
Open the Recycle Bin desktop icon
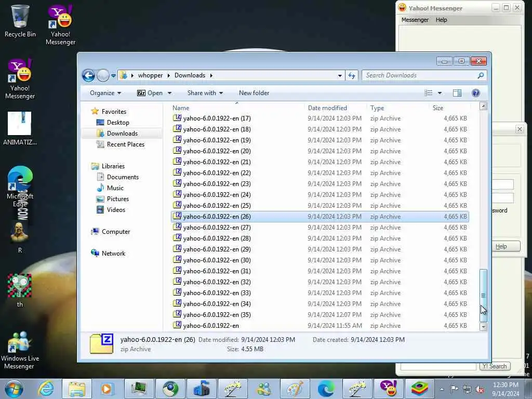[20, 20]
